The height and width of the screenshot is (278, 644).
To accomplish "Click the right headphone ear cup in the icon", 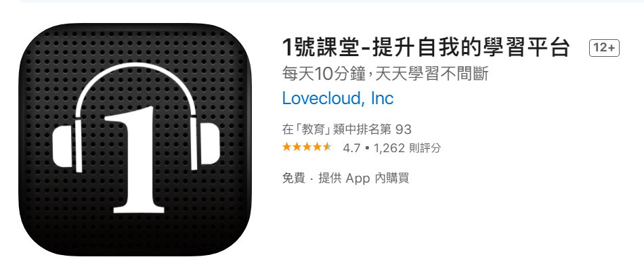I will coord(205,146).
